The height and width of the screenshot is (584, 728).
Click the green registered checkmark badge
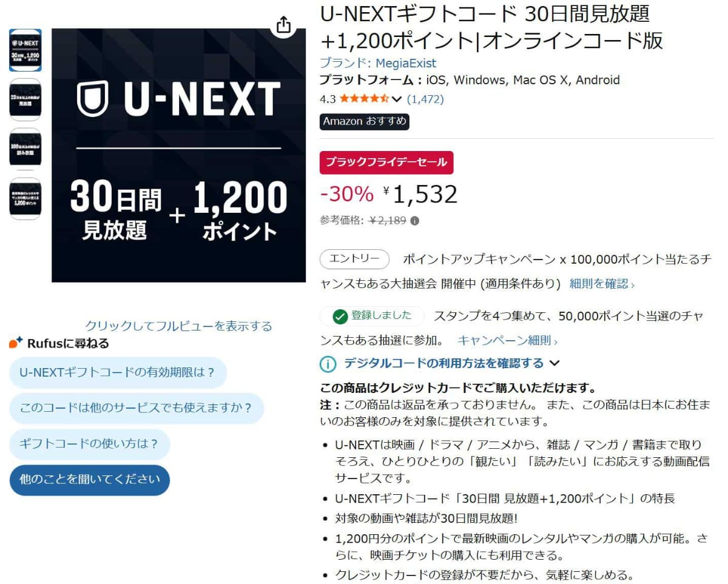340,316
